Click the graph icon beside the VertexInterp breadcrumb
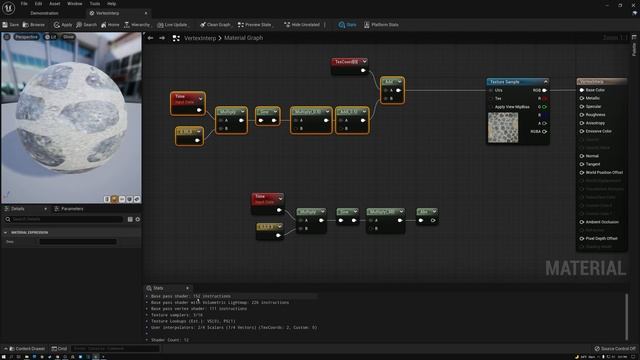Viewport: 640px width, 360px height. 176,38
